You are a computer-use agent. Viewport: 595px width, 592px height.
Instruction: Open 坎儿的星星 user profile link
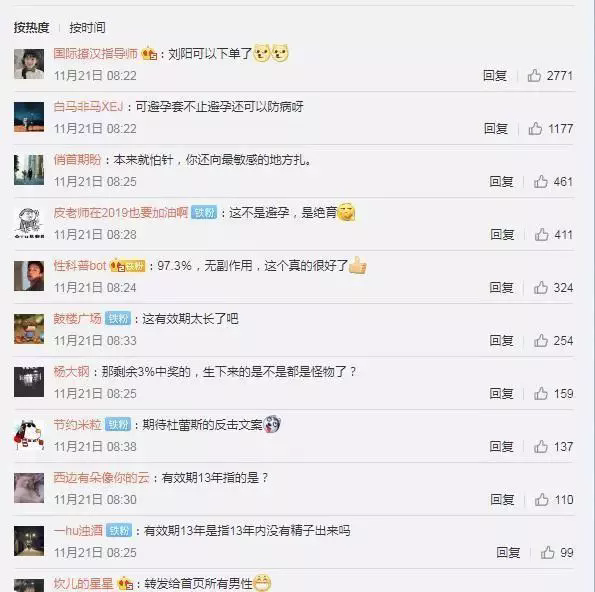coord(83,583)
